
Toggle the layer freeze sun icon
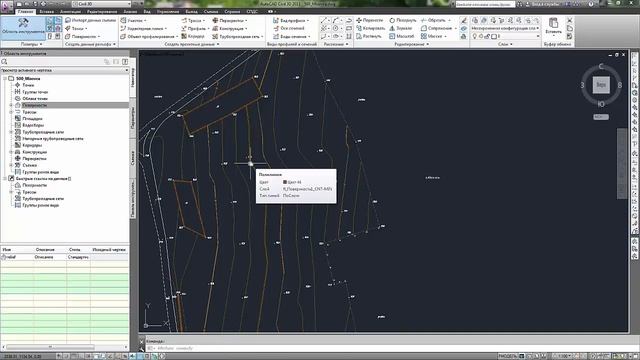(x=481, y=36)
